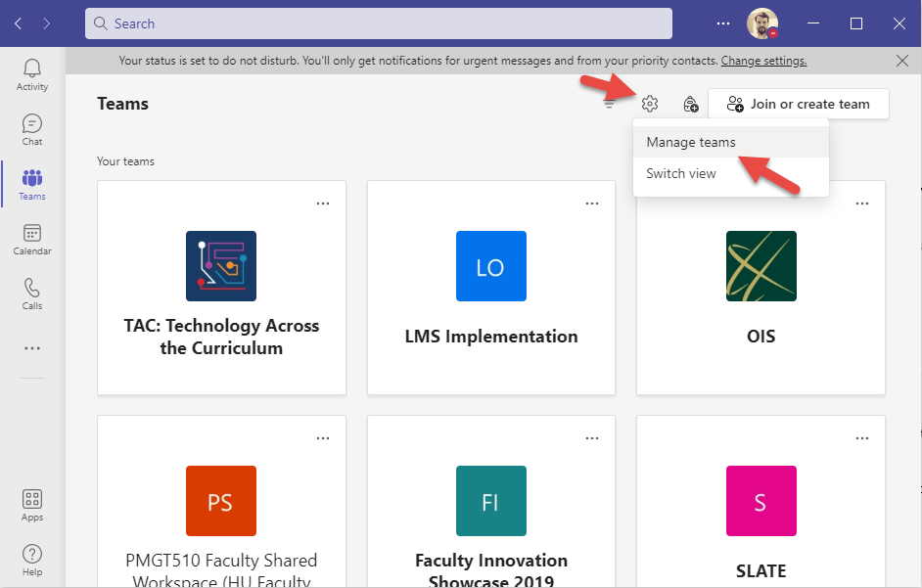
Task: Follow the Change settings link
Action: coord(763,61)
